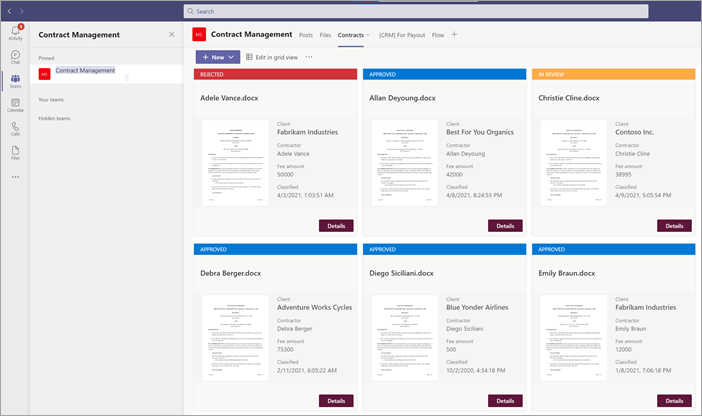Add a new tab with plus icon
The width and height of the screenshot is (702, 416).
454,34
